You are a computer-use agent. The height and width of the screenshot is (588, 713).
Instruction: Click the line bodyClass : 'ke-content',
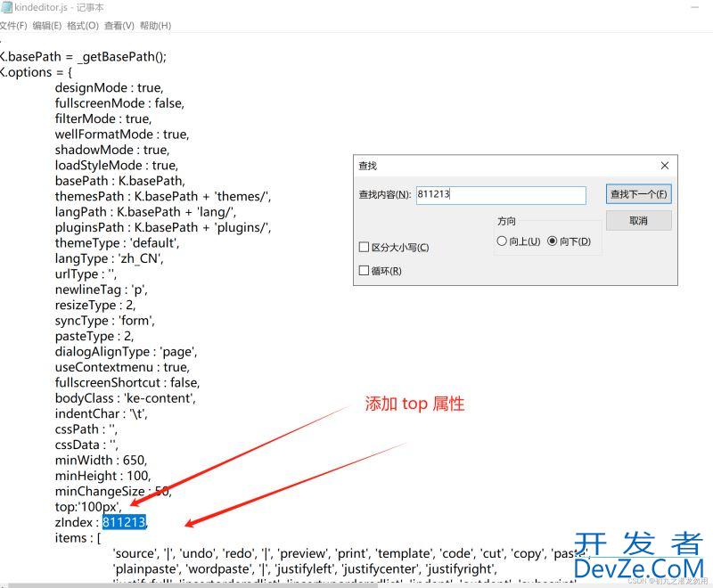point(126,398)
